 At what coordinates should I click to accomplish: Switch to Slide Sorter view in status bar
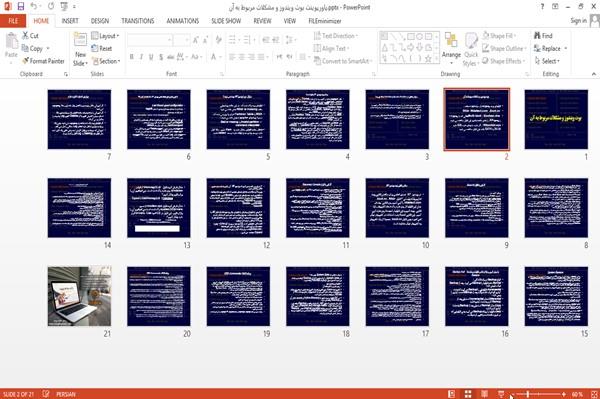click(x=468, y=394)
